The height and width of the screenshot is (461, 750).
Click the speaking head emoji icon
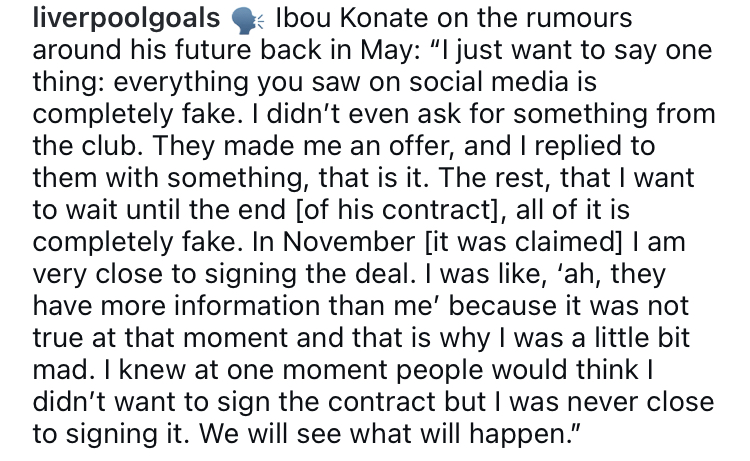click(247, 22)
